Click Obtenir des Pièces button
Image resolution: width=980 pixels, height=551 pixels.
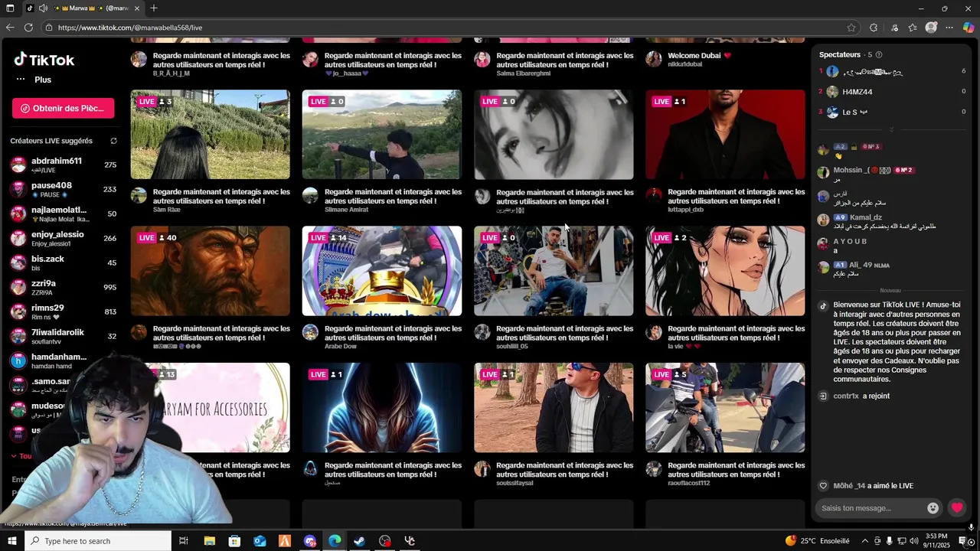(x=63, y=108)
